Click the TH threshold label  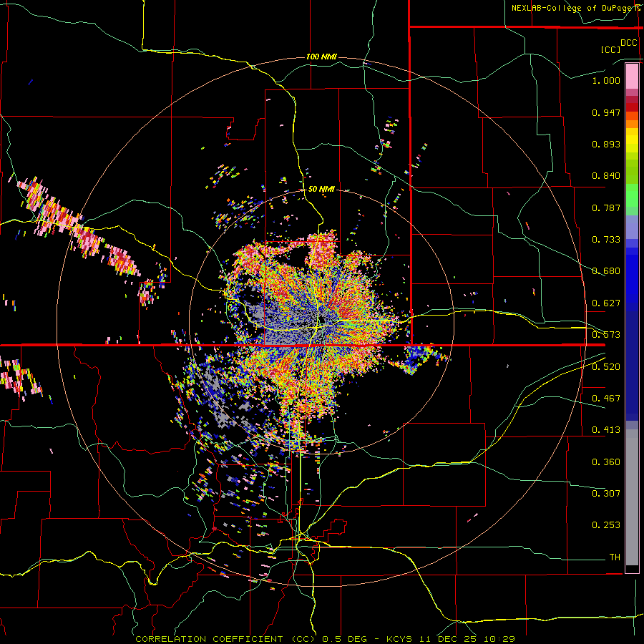[x=615, y=557]
